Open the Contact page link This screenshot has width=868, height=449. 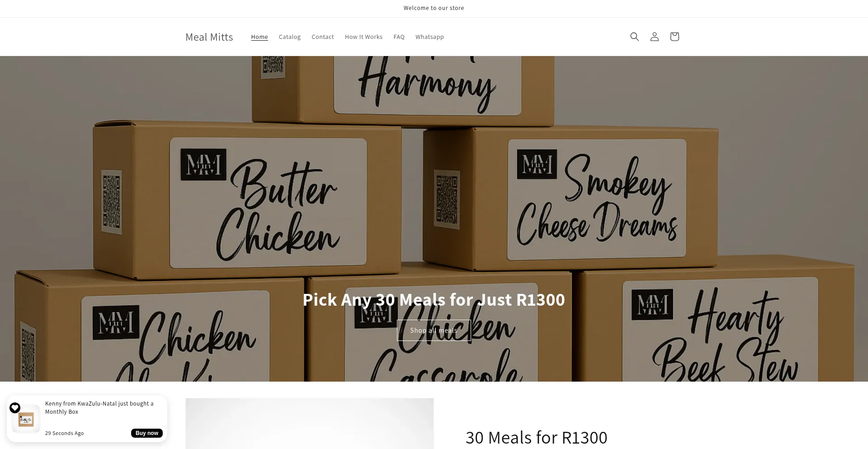[322, 37]
